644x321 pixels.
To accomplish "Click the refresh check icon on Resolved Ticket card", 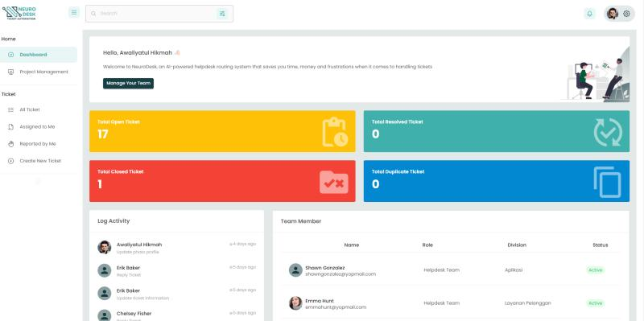I will 608,132.
